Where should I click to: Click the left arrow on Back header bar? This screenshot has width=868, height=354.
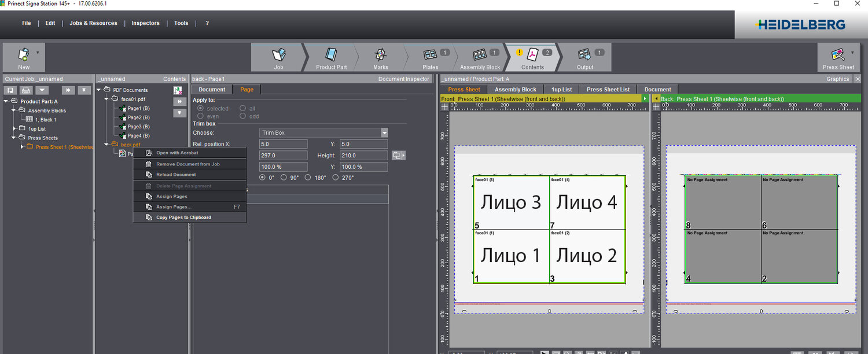click(x=656, y=99)
